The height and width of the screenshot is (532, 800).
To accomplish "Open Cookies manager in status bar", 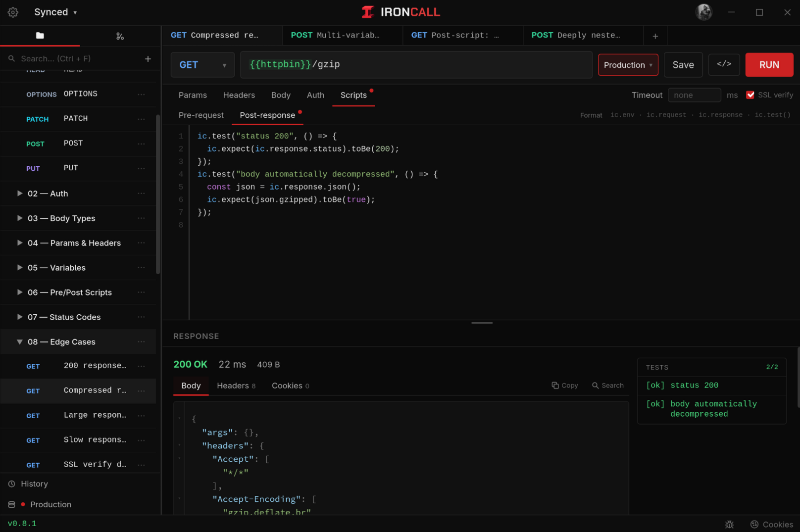I will [x=772, y=524].
